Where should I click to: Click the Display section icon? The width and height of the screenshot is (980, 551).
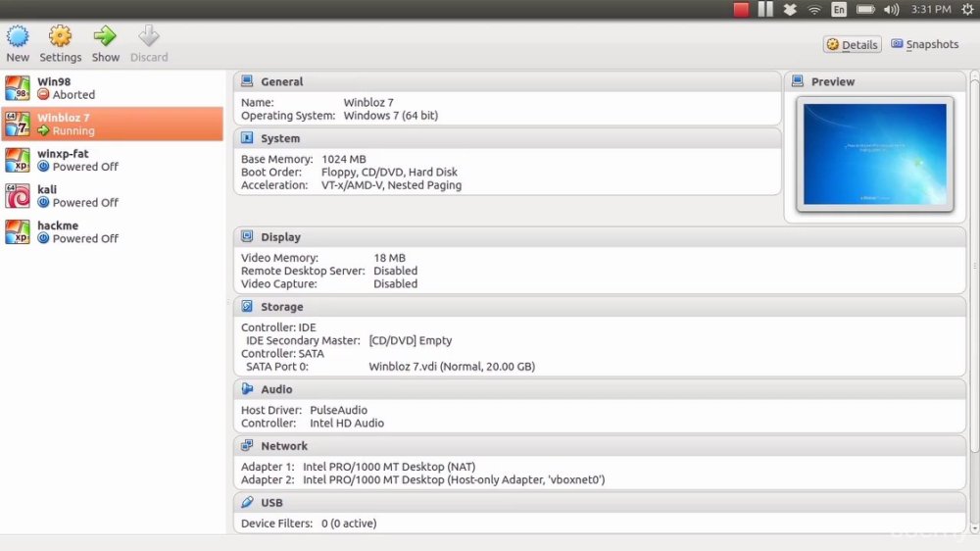247,236
